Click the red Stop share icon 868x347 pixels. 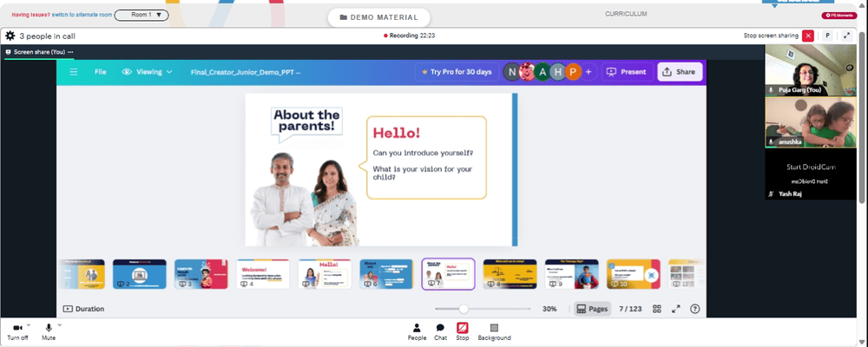[463, 328]
